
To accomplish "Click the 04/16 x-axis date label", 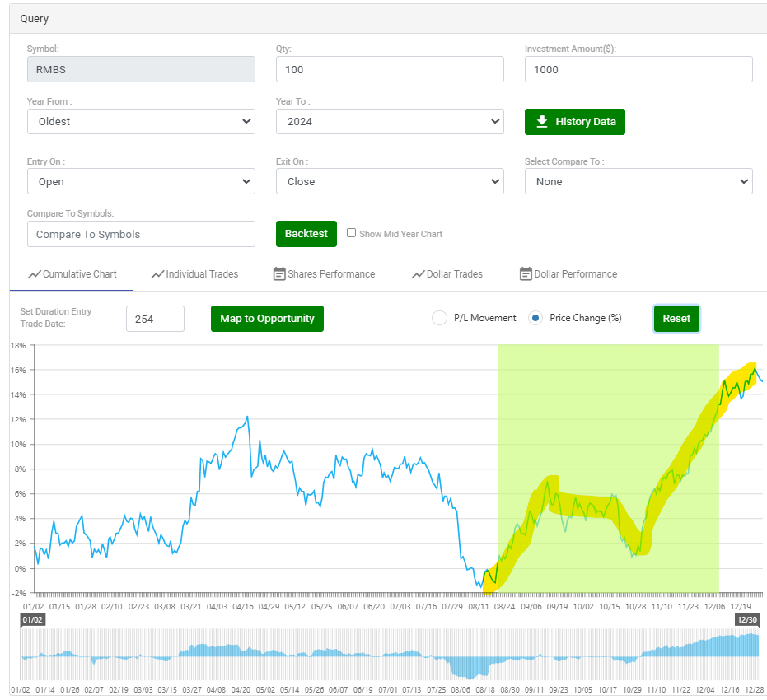I will (x=243, y=607).
